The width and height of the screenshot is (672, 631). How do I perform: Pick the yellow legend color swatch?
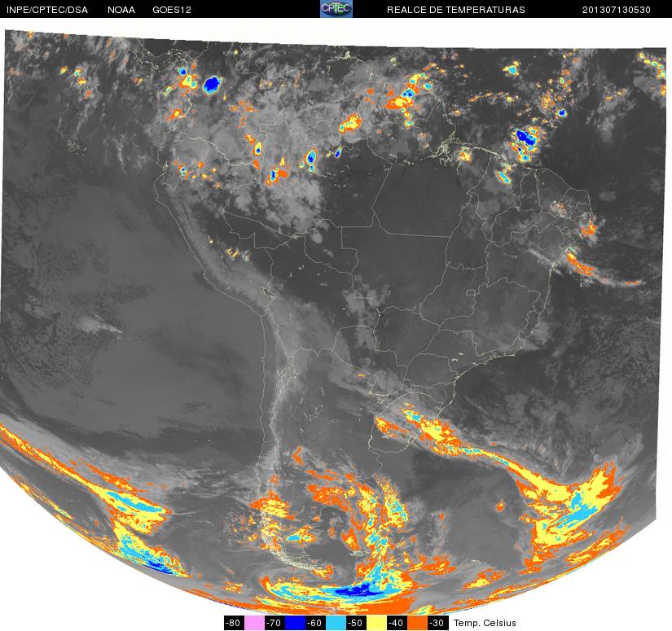pyautogui.click(x=376, y=623)
